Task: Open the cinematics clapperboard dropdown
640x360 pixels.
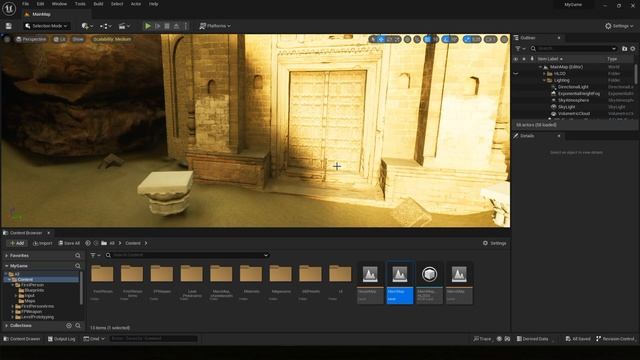Action: (124, 26)
